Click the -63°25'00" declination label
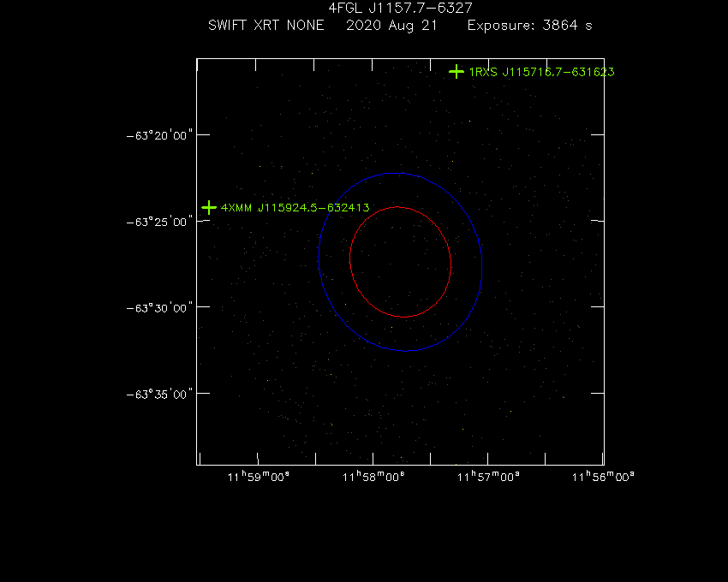This screenshot has height=582, width=728. coord(159,222)
